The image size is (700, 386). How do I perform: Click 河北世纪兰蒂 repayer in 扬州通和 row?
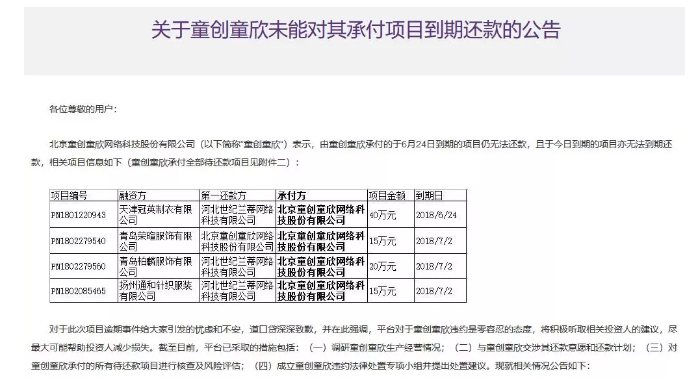(238, 291)
